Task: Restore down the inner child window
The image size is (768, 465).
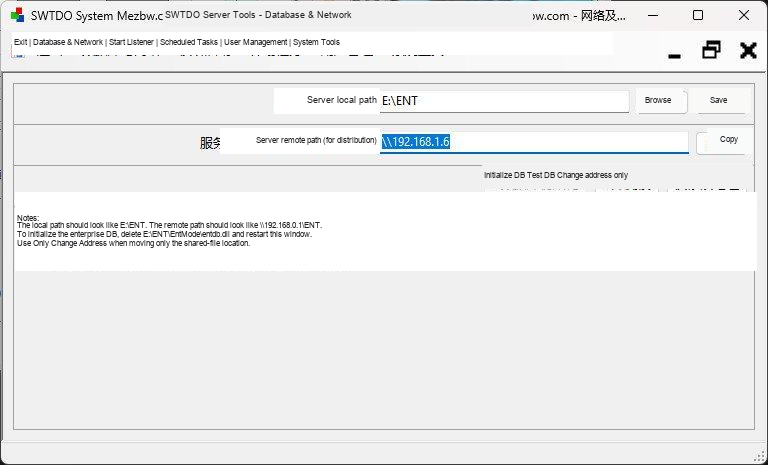Action: [711, 50]
